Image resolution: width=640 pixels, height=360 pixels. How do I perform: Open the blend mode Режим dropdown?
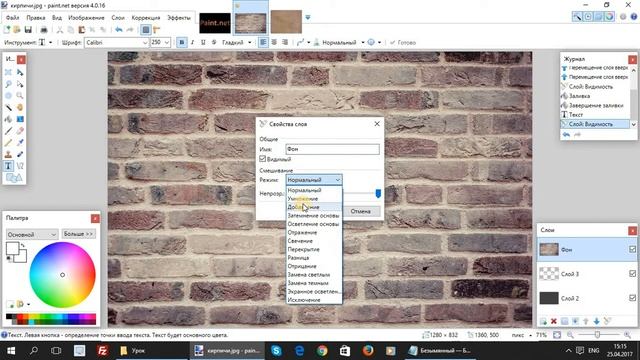pyautogui.click(x=314, y=180)
